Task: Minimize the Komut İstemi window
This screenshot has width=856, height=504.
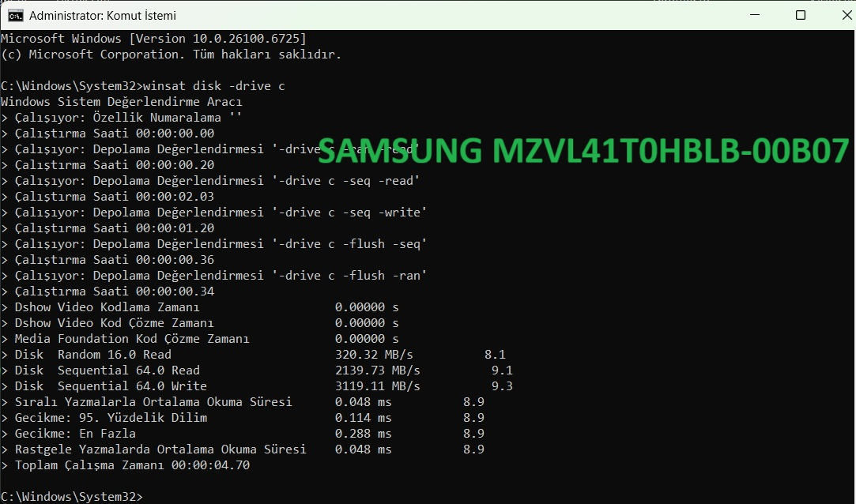Action: [755, 15]
